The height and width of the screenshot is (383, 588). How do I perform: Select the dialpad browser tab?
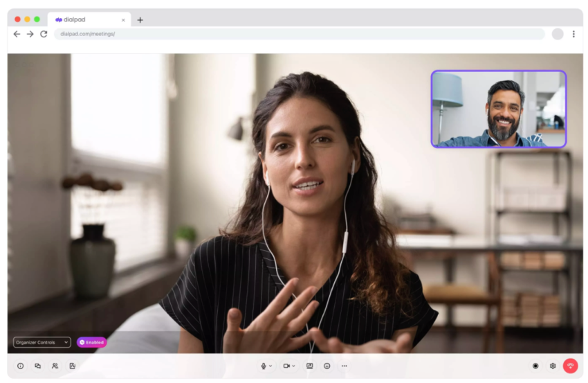tap(86, 20)
